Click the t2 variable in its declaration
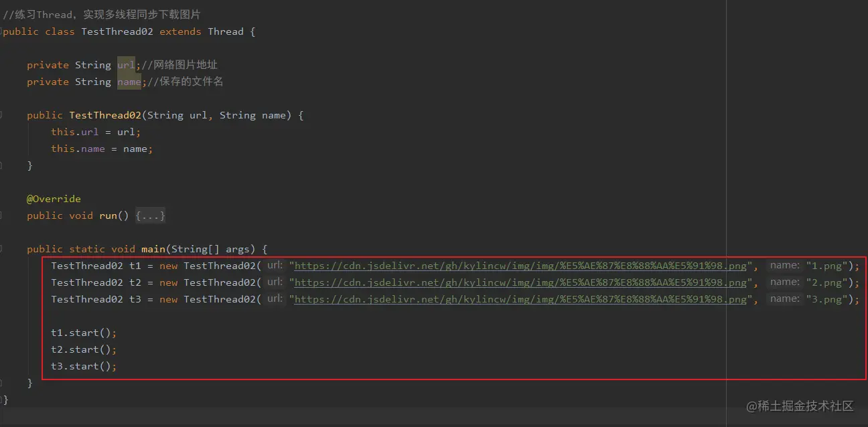868x427 pixels. [x=135, y=282]
